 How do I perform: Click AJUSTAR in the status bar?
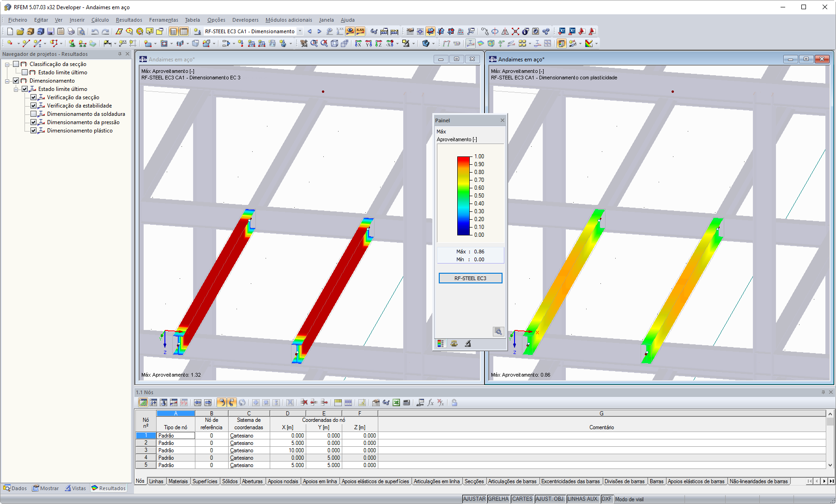coord(474,499)
